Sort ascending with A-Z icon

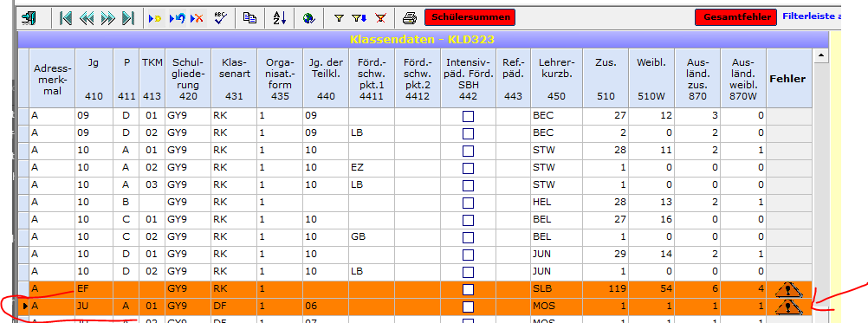tap(280, 17)
